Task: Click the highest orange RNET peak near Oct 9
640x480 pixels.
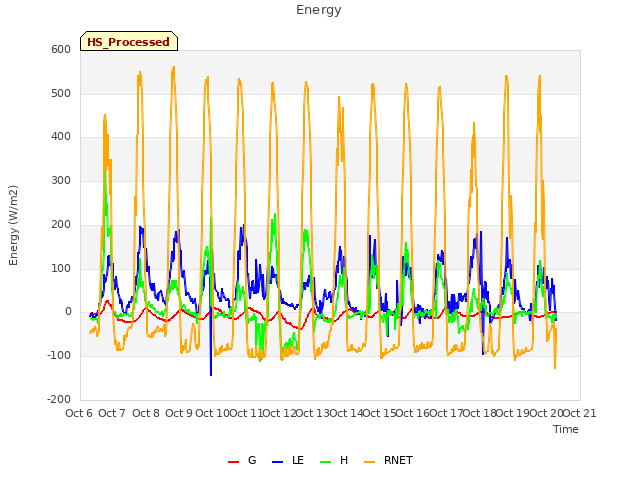Action: (x=174, y=68)
